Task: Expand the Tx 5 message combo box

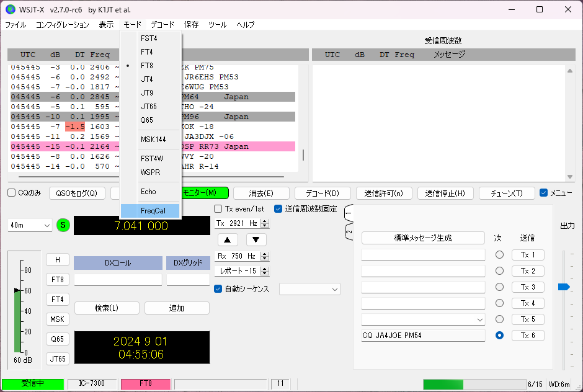Action: (x=479, y=319)
